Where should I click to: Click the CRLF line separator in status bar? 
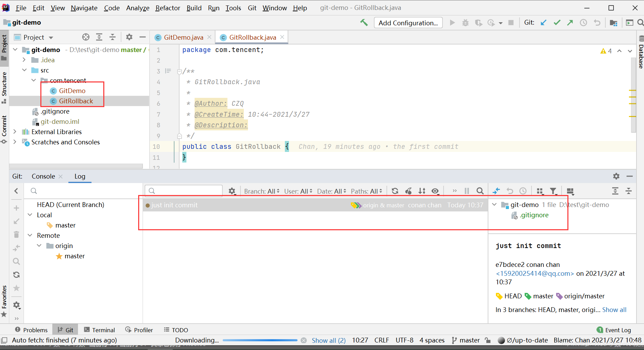click(x=382, y=340)
